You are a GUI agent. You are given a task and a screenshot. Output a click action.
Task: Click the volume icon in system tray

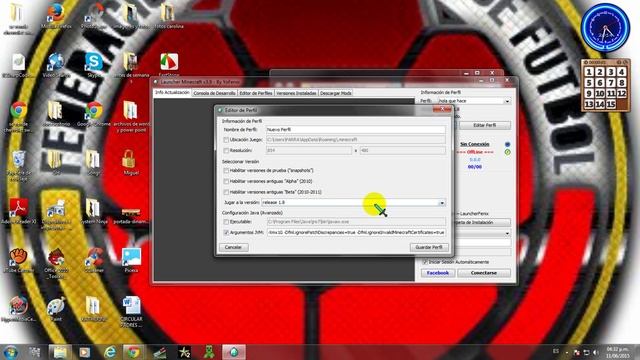(596, 352)
